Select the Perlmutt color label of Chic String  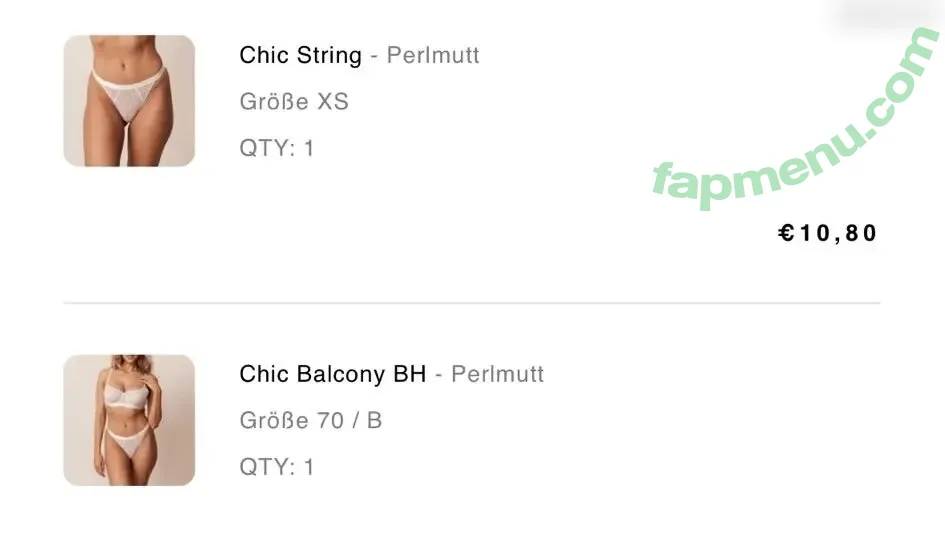(x=433, y=55)
